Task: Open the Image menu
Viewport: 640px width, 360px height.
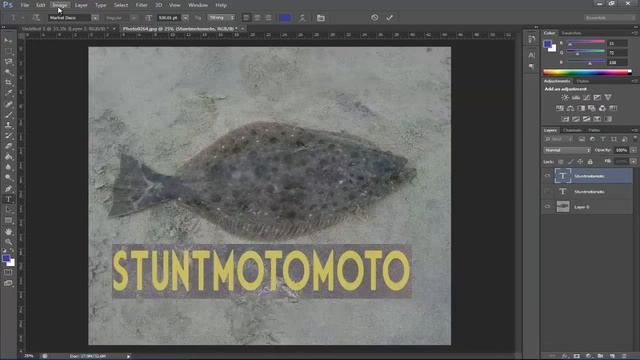Action: click(x=60, y=5)
